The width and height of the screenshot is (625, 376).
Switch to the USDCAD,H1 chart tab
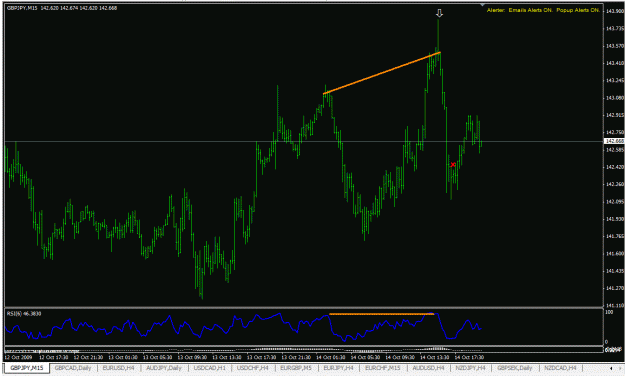(x=209, y=368)
